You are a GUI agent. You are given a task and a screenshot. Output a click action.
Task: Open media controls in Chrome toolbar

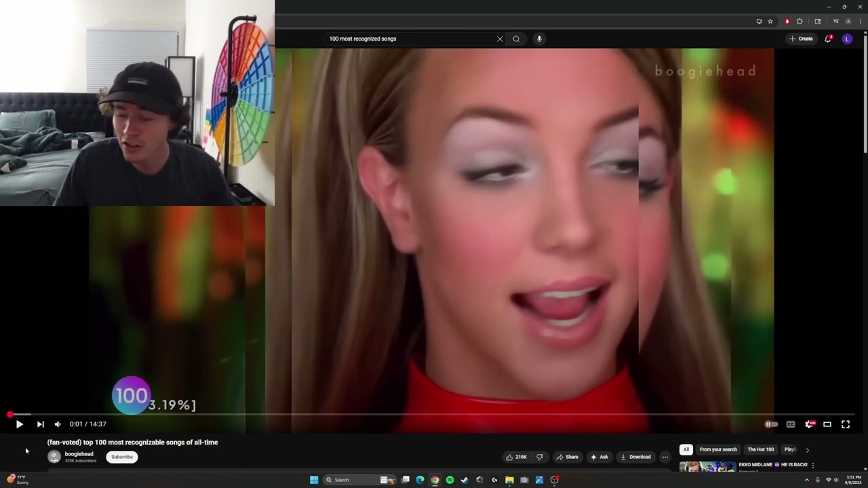(x=837, y=21)
